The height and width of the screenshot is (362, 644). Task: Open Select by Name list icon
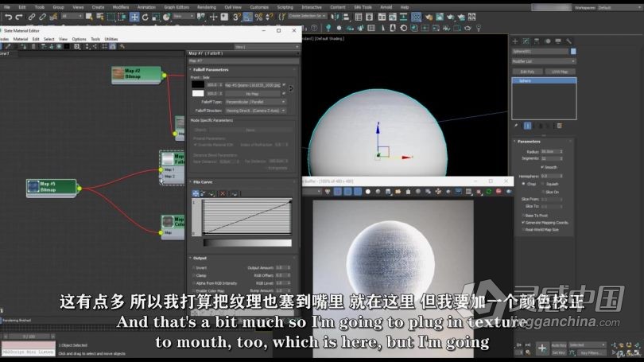100,17
